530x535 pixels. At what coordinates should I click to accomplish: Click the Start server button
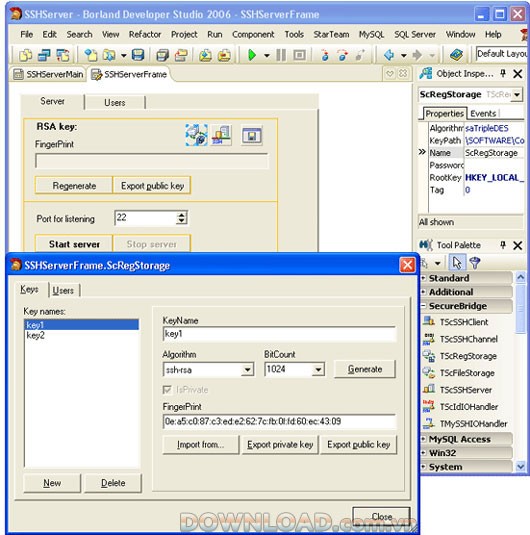tap(74, 244)
